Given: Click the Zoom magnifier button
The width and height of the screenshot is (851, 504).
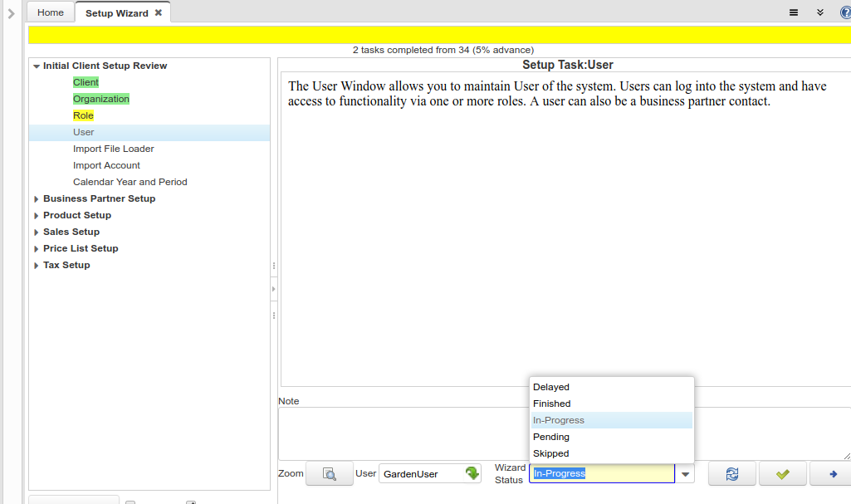Looking at the screenshot, I should click(329, 473).
